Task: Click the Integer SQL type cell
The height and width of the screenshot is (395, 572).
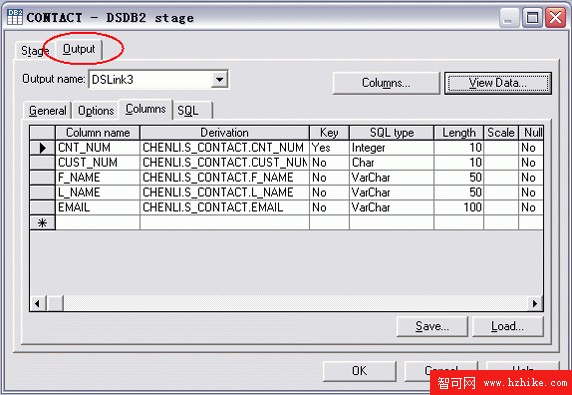Action: [x=391, y=148]
